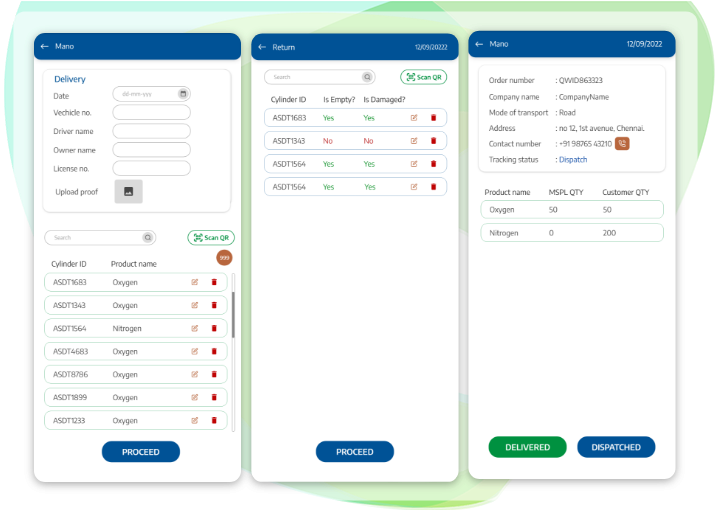Open the Dispatch tracking status link
This screenshot has width=720, height=510.
(x=573, y=160)
